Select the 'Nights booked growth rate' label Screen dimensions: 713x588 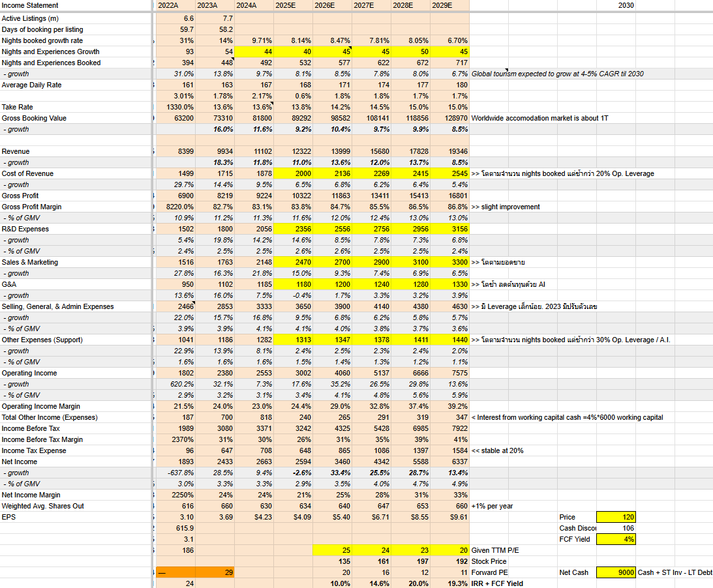42,40
